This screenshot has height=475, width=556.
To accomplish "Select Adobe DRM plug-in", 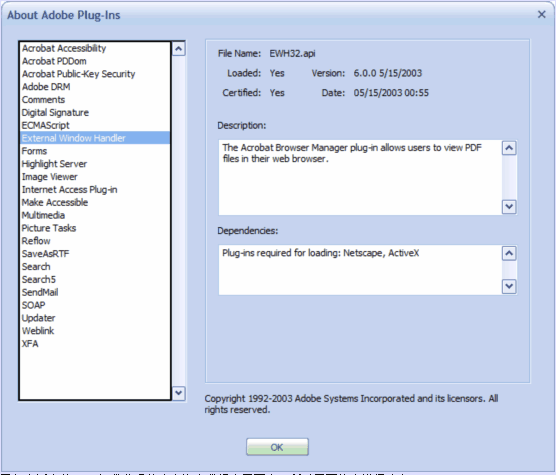I will pyautogui.click(x=95, y=87).
